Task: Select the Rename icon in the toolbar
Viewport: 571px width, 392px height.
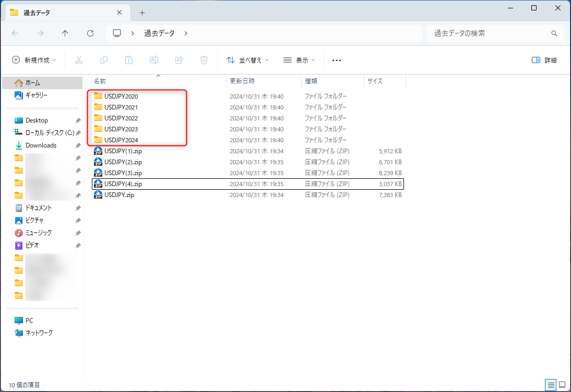Action: coord(154,60)
